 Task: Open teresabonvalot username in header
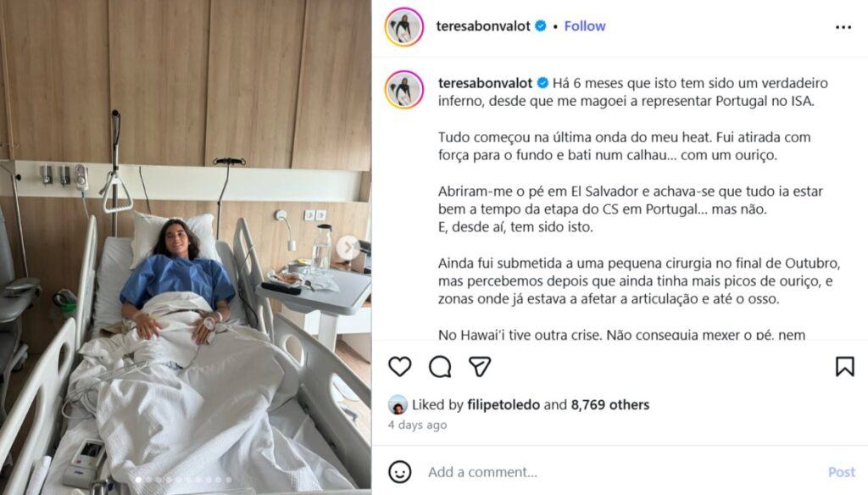point(482,26)
